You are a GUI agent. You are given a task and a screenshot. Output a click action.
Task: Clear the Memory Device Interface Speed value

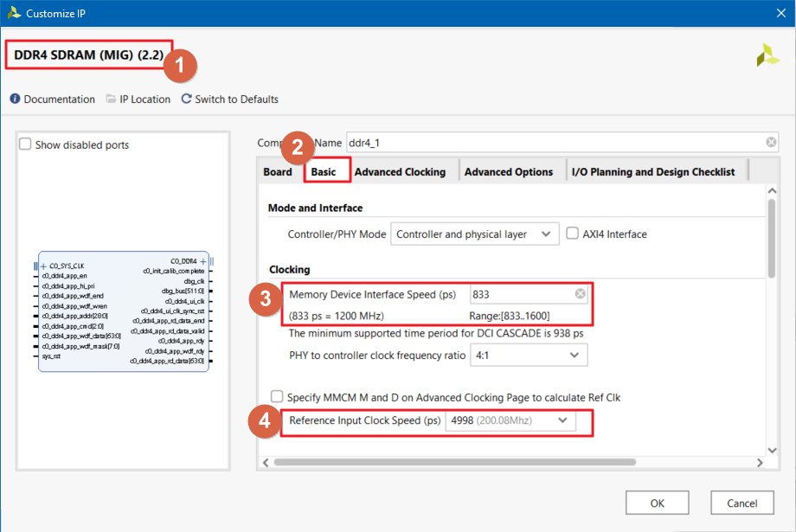[580, 294]
